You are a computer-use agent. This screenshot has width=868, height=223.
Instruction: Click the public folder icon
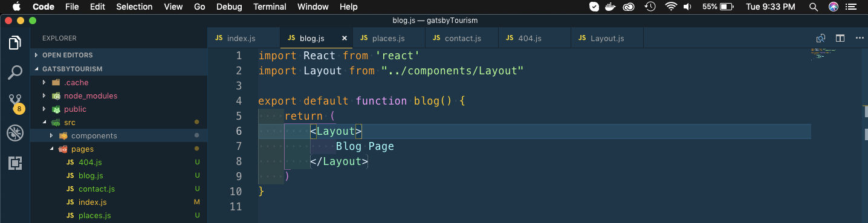coord(56,109)
